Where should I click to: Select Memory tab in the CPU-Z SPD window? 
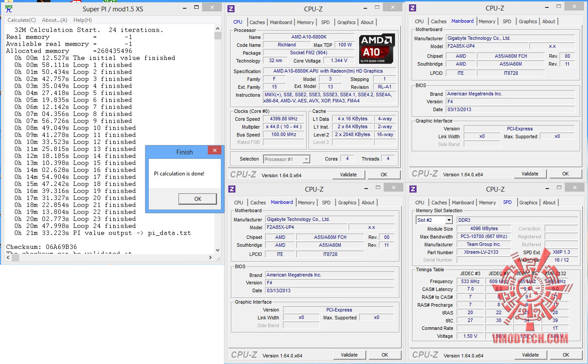coord(487,203)
